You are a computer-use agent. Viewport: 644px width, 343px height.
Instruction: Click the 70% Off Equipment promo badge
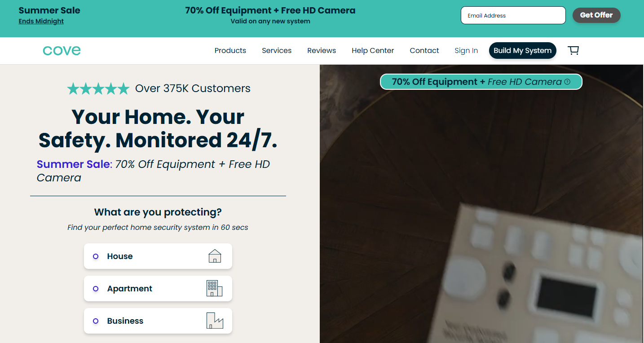(x=481, y=82)
